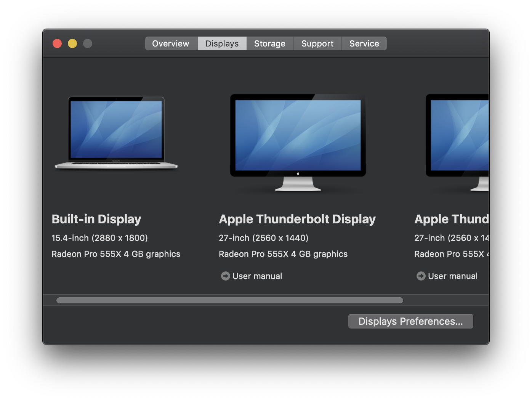532x401 pixels.
Task: Minimize the window with the yellow button
Action: [x=72, y=43]
